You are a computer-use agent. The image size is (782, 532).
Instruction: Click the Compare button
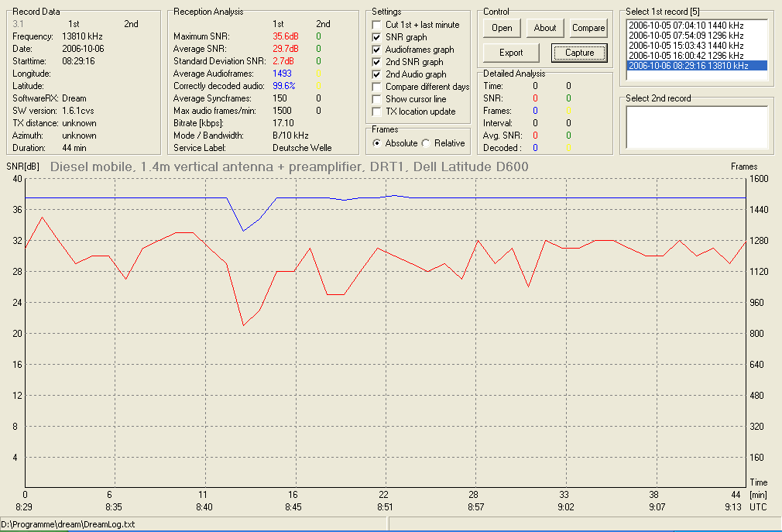coord(588,28)
